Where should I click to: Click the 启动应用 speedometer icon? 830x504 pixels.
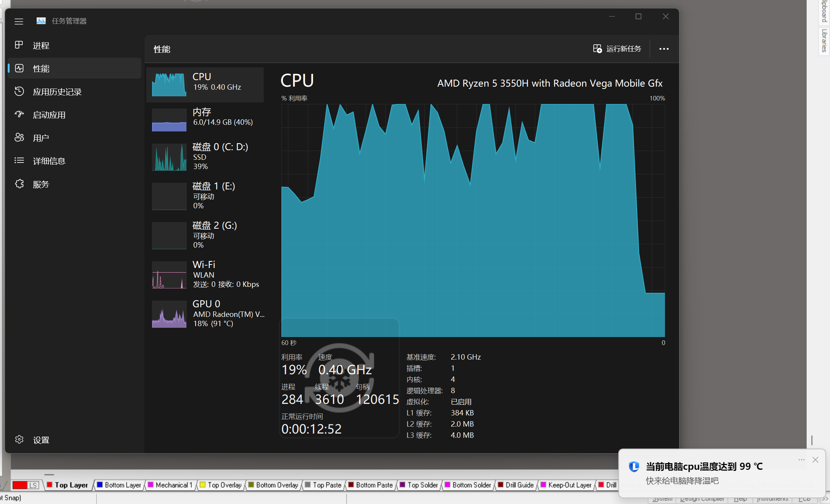[19, 114]
